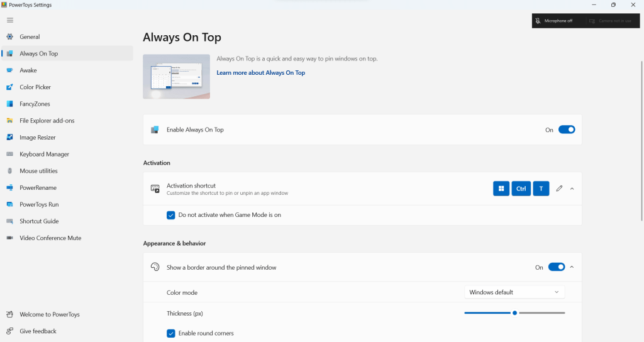Click the vertical page scrollbar
Screen dimensions: 644x342
(642, 141)
